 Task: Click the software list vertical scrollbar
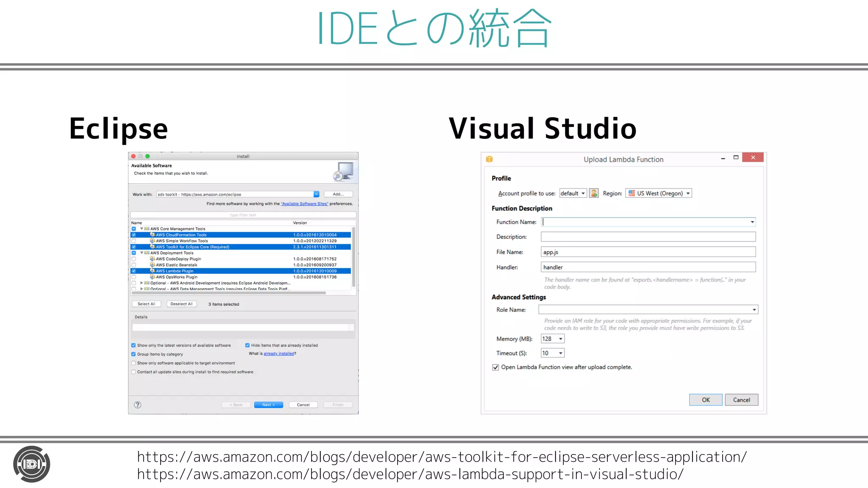click(x=353, y=258)
